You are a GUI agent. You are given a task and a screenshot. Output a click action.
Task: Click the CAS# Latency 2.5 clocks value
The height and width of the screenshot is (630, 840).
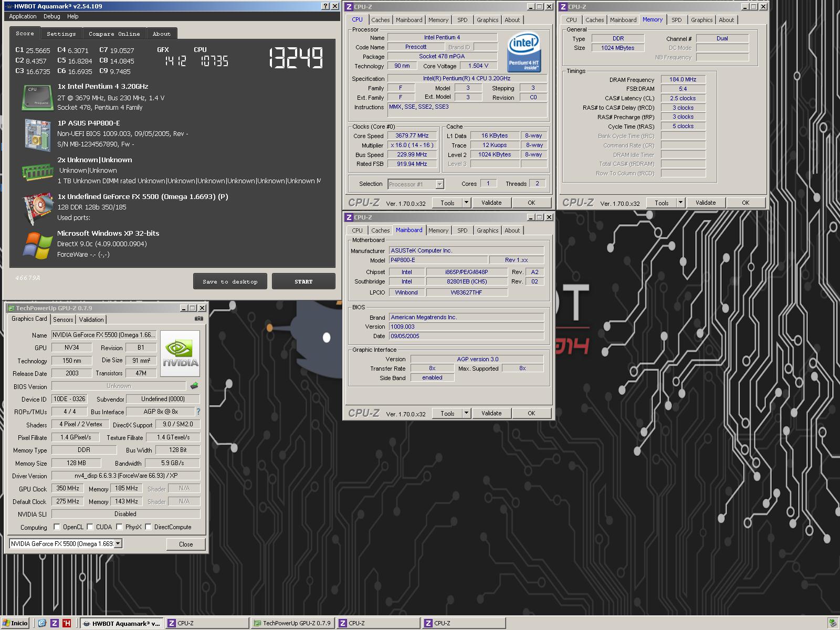point(683,98)
